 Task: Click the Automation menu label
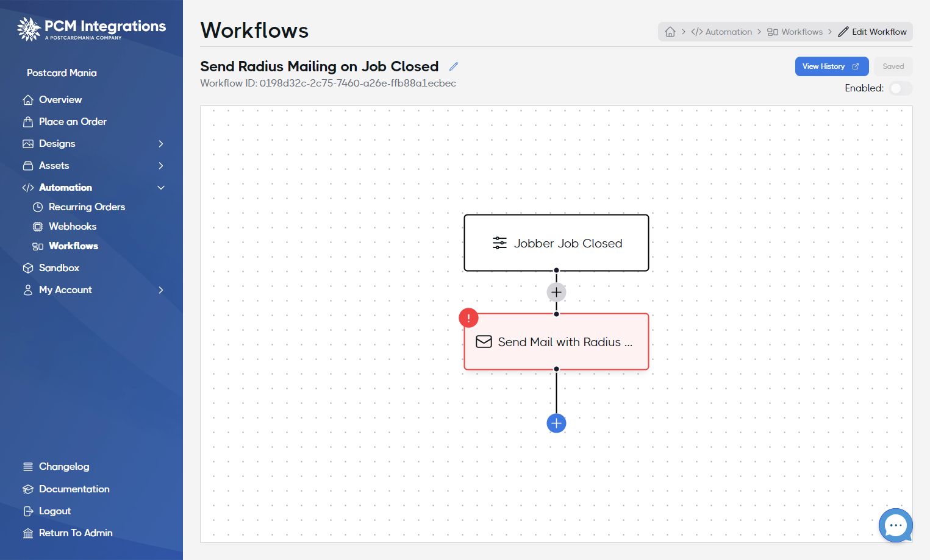click(65, 188)
